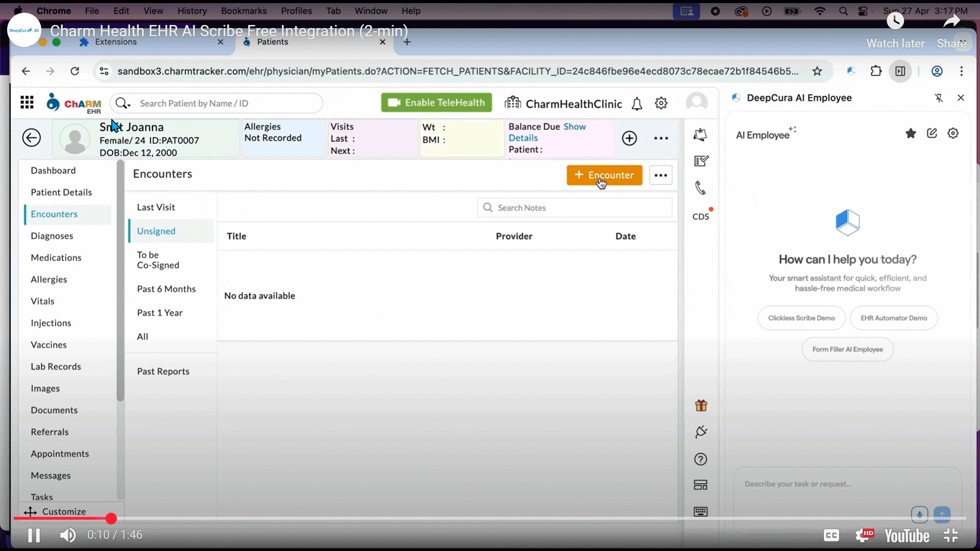Click the phone icon in right strip
The image size is (980, 551).
(x=700, y=188)
